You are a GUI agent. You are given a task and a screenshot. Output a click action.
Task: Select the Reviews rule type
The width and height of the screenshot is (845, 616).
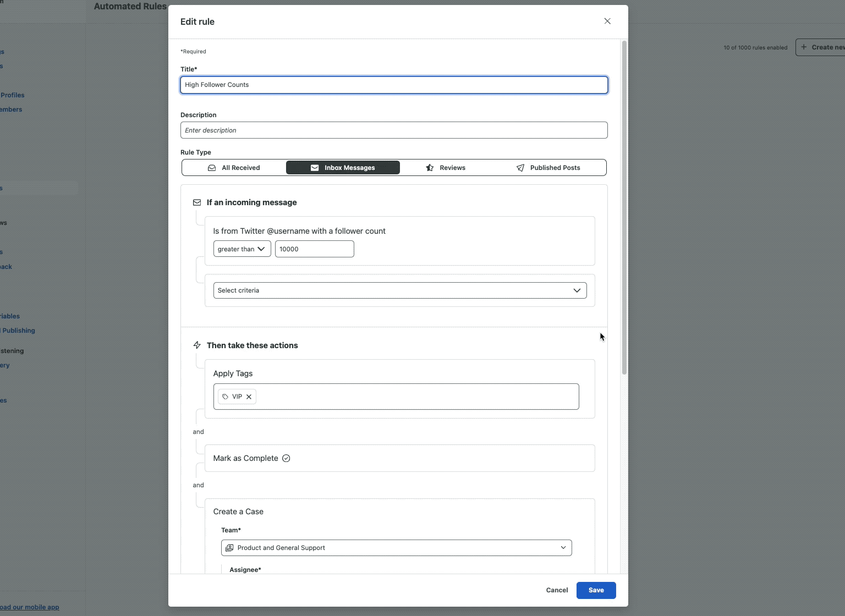451,167
